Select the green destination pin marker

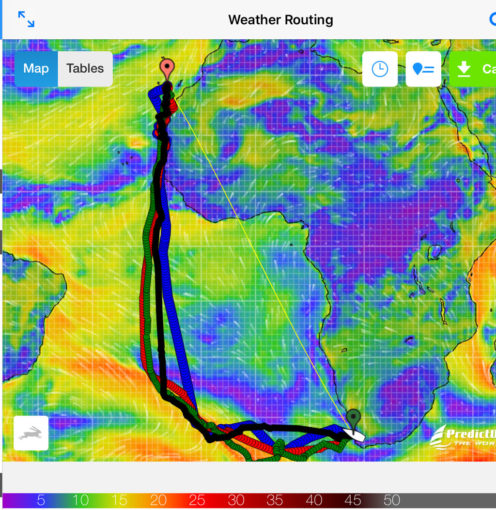(x=353, y=419)
